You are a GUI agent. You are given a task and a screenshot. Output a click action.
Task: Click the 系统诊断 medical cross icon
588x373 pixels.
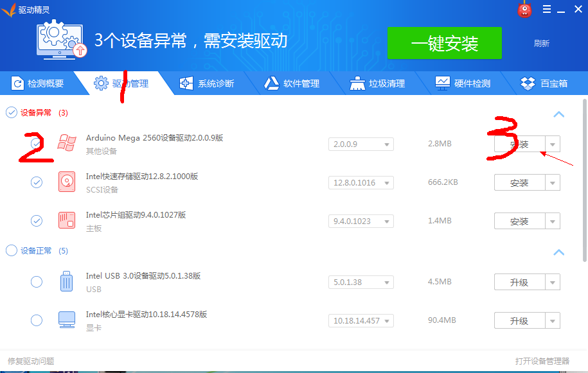(186, 83)
